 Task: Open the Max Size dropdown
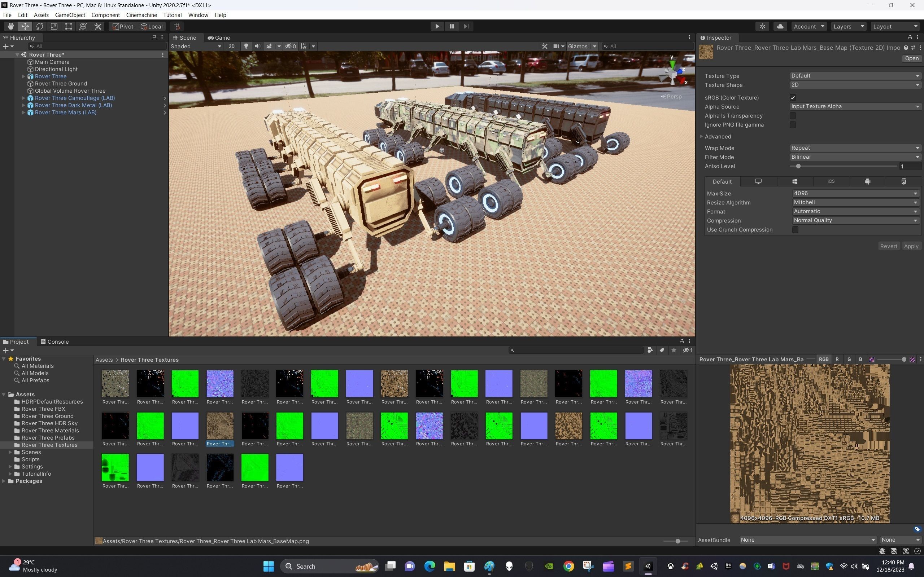coord(854,194)
